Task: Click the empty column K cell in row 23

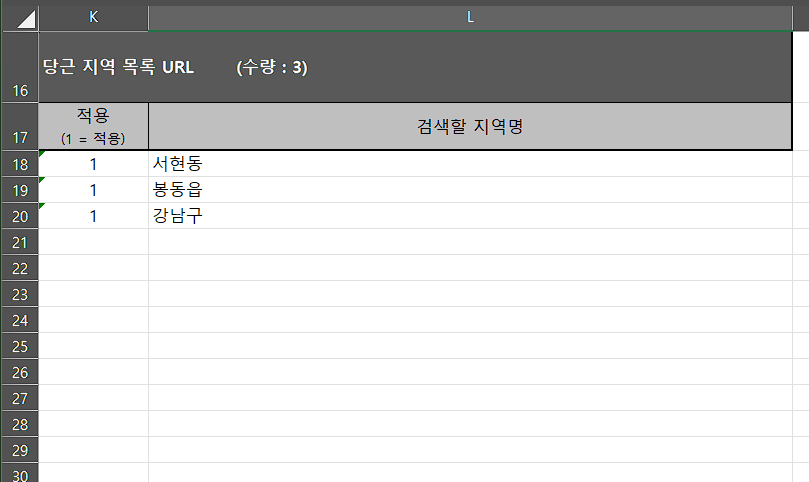Action: 93,294
